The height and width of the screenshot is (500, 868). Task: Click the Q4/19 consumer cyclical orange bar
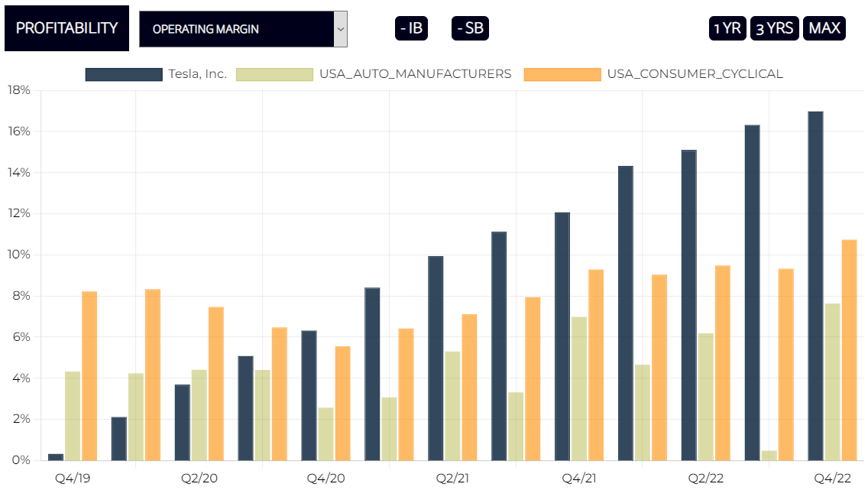pos(89,376)
